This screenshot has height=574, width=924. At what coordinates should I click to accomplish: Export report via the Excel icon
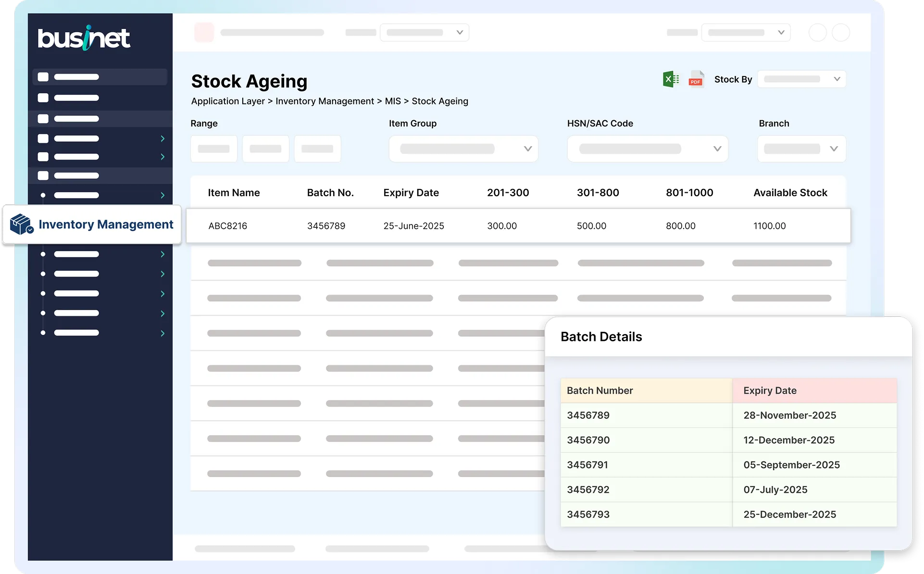[x=671, y=79]
